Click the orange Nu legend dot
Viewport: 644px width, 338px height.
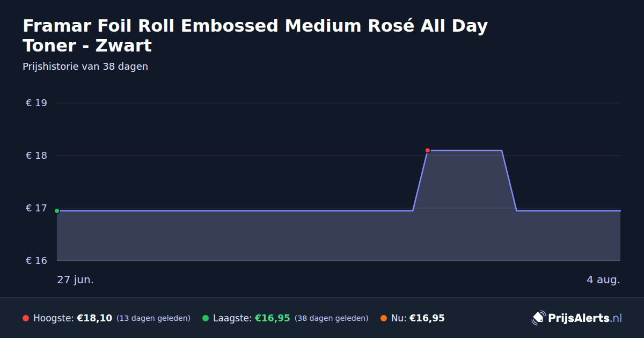[x=384, y=318]
